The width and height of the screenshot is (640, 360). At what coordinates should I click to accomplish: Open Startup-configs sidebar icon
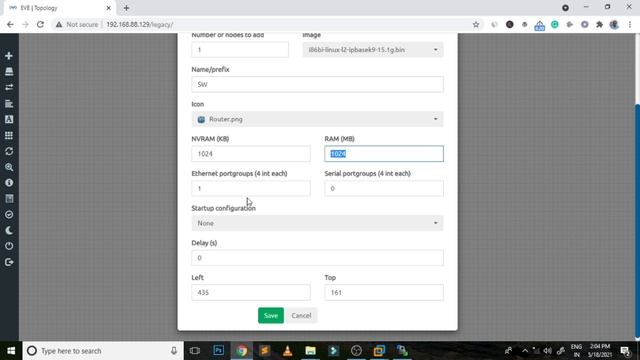tap(9, 104)
